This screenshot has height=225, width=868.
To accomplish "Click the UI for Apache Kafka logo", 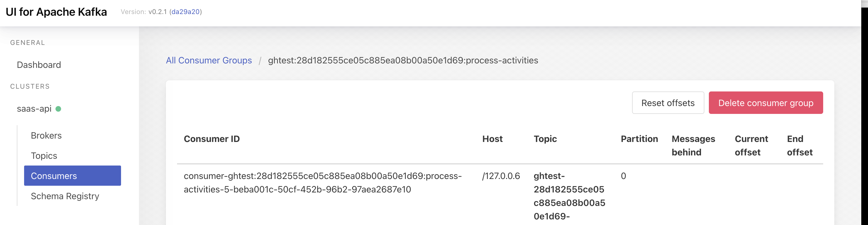I will tap(56, 12).
